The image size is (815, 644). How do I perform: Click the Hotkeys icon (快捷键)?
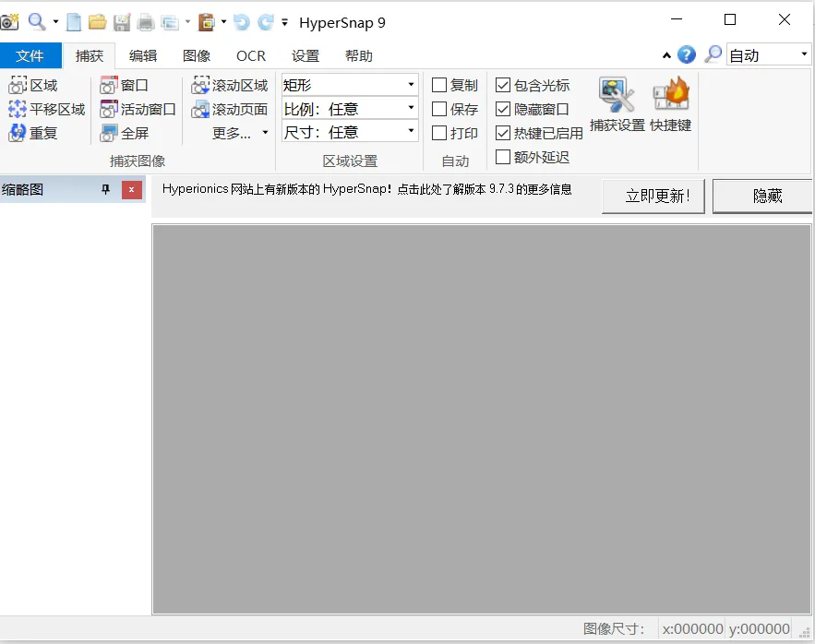(x=670, y=100)
